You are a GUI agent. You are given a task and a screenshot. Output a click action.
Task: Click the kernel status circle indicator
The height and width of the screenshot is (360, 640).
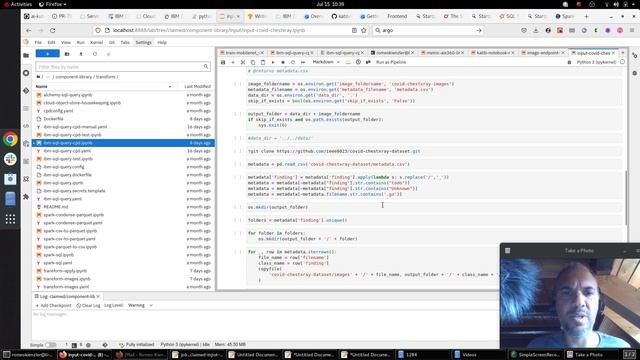[622, 62]
